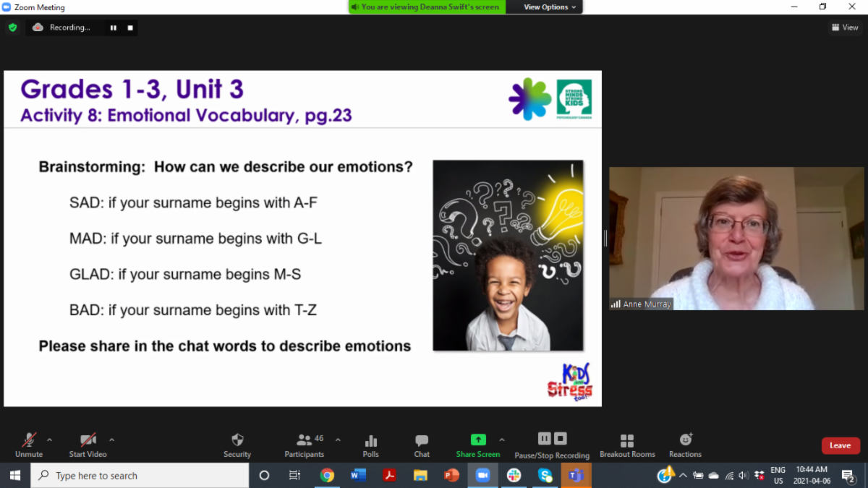Open the View Options dropdown
The height and width of the screenshot is (488, 868).
550,7
